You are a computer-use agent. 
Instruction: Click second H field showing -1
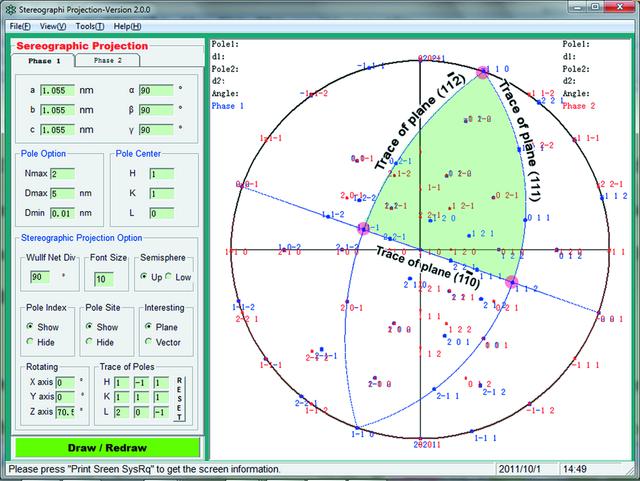coord(142,383)
